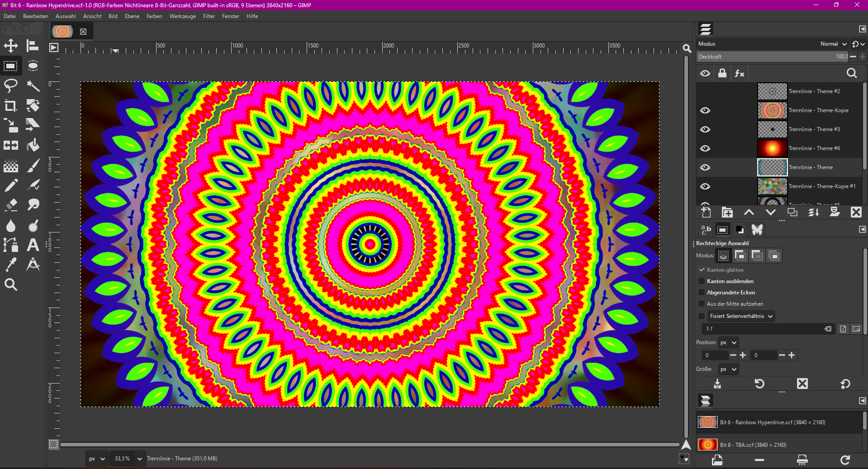Screen dimensions: 868x469
Task: Create a new layer in layers panel
Action: [706, 212]
